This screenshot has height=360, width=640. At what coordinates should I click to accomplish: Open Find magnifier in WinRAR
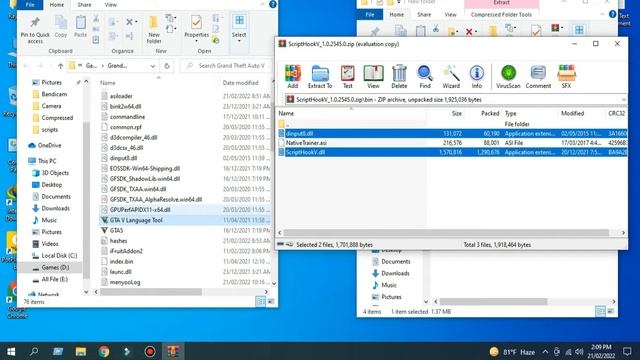pyautogui.click(x=424, y=76)
